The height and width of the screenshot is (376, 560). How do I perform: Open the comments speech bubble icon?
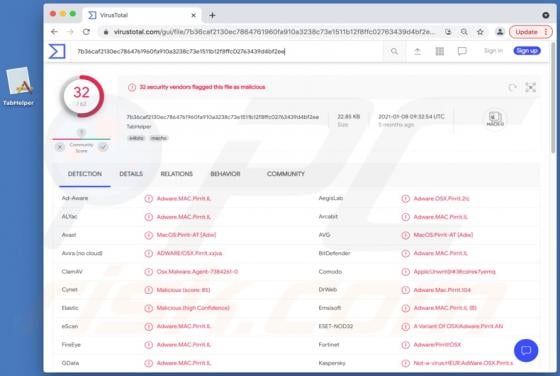pos(462,51)
